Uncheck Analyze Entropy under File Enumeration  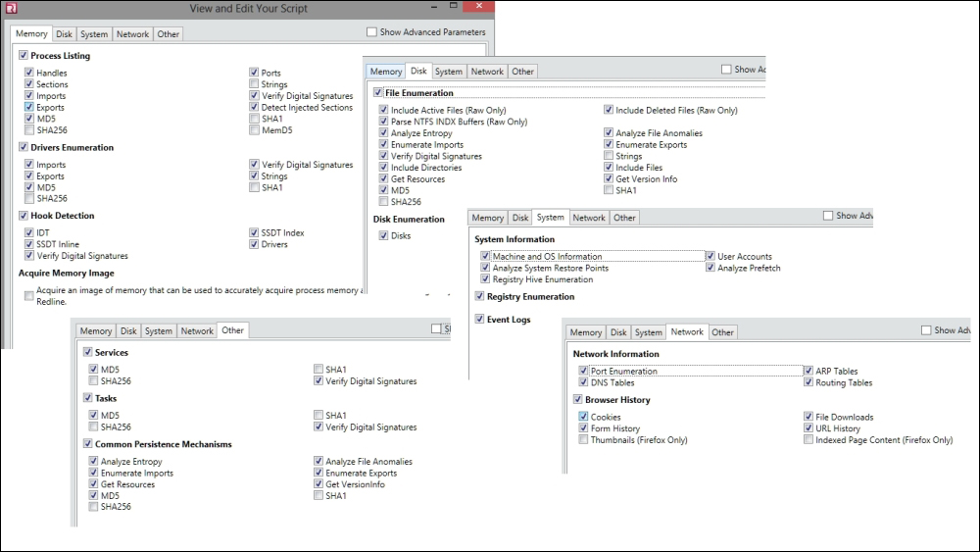[384, 132]
